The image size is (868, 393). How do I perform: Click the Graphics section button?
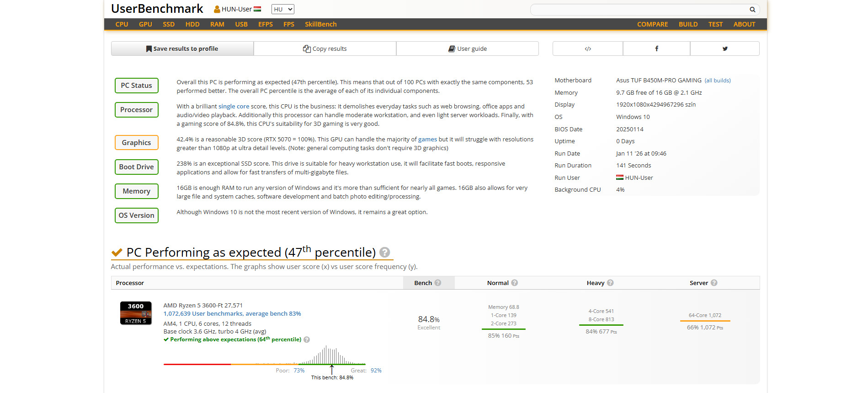coord(137,143)
